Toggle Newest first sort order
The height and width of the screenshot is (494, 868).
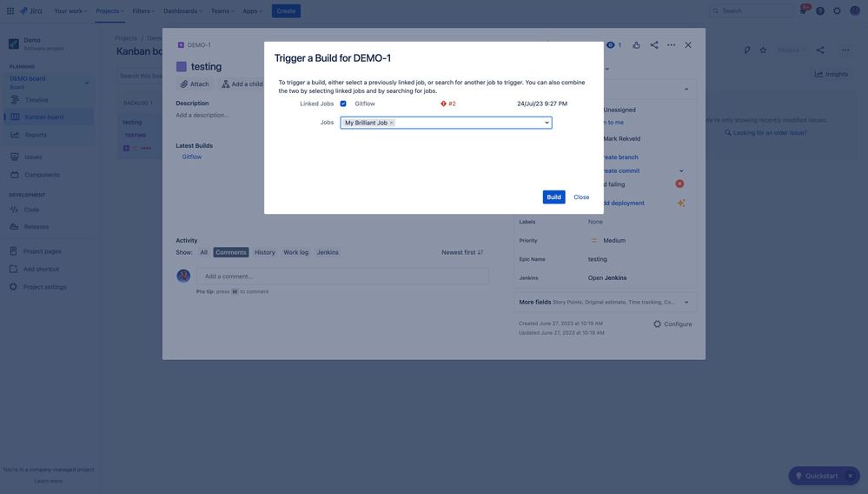pyautogui.click(x=463, y=252)
